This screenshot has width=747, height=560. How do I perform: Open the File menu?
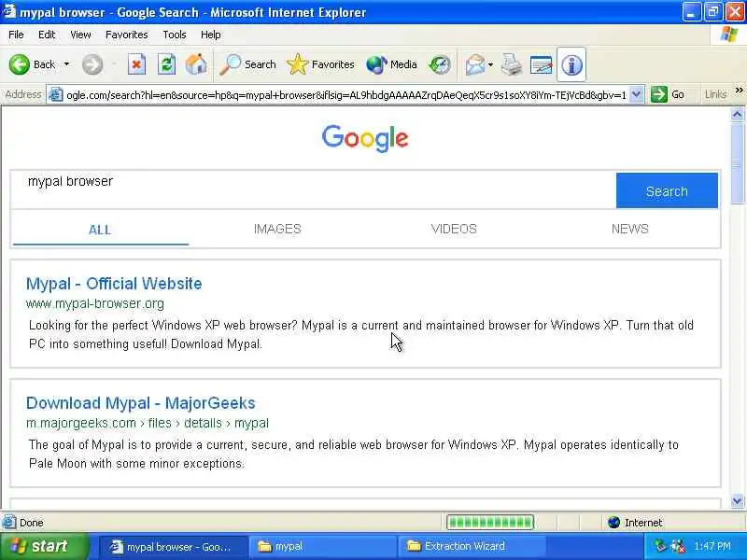click(16, 35)
